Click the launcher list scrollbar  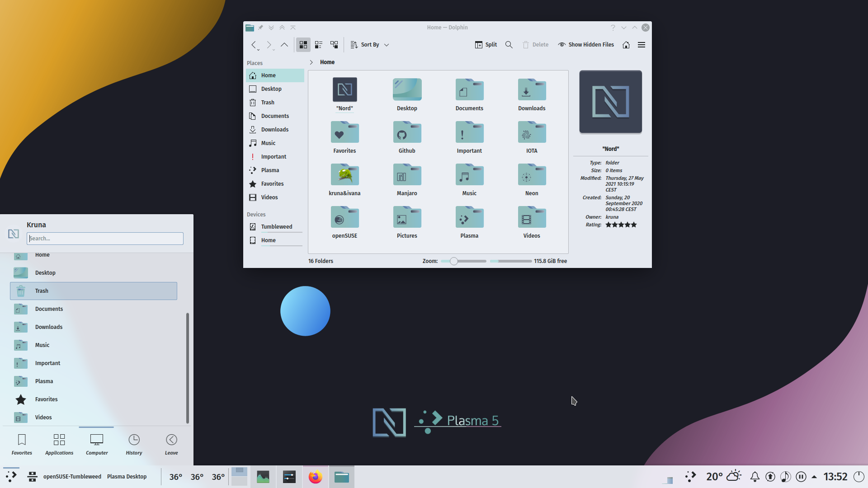[x=187, y=368]
